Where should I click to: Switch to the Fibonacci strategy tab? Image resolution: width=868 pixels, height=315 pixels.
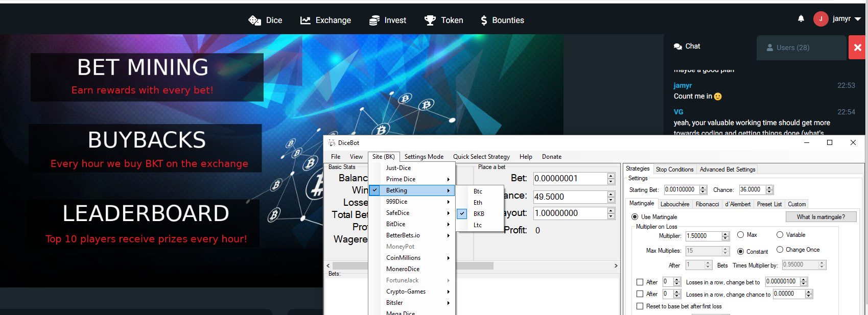pyautogui.click(x=707, y=204)
